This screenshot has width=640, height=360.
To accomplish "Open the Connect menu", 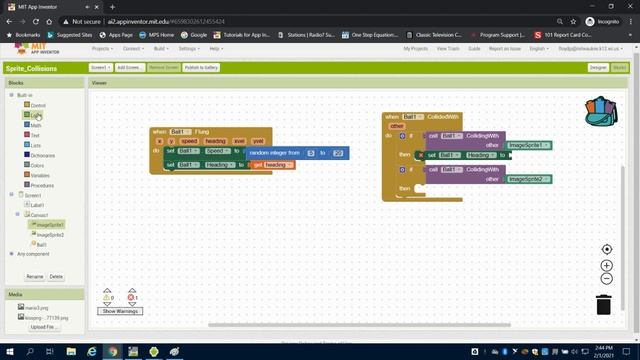I will pyautogui.click(x=133, y=49).
